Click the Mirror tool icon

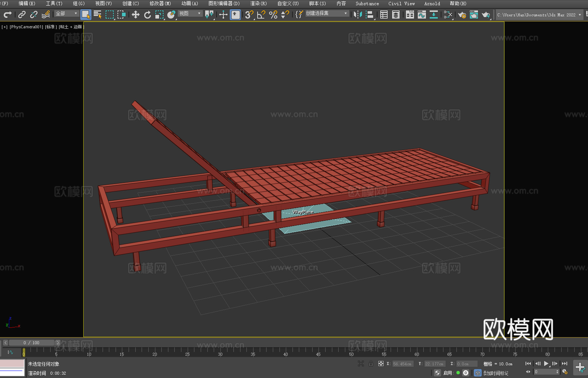pyautogui.click(x=358, y=14)
